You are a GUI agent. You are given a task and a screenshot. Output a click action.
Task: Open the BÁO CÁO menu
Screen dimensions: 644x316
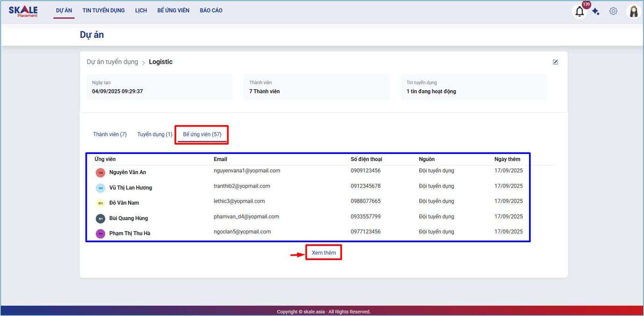pos(211,10)
